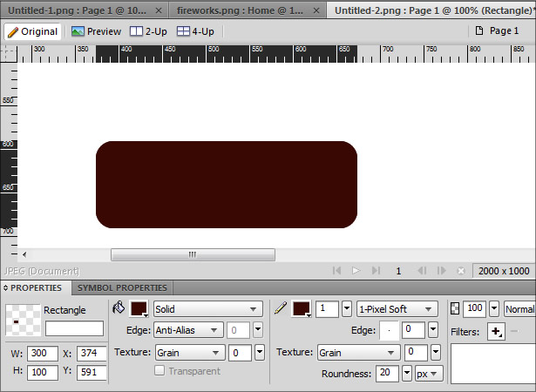Click the Roundness value field
536x392 pixels.
coord(387,373)
